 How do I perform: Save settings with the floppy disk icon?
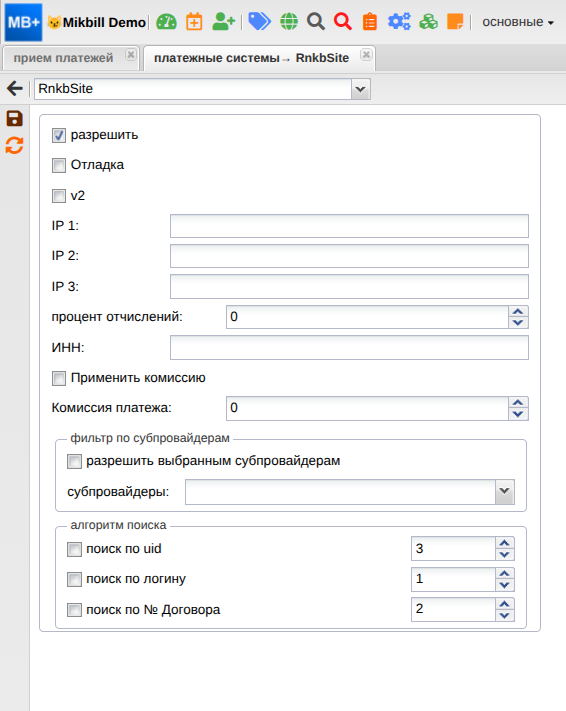[15, 118]
